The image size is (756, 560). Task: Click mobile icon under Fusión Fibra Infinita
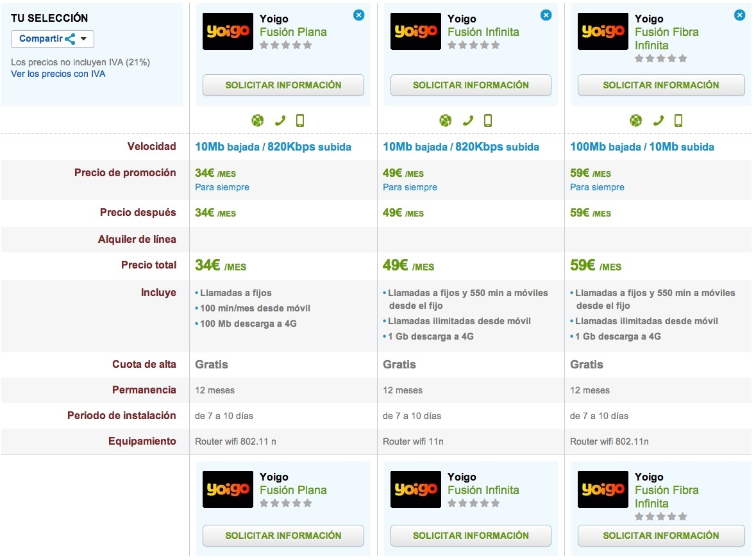point(678,120)
